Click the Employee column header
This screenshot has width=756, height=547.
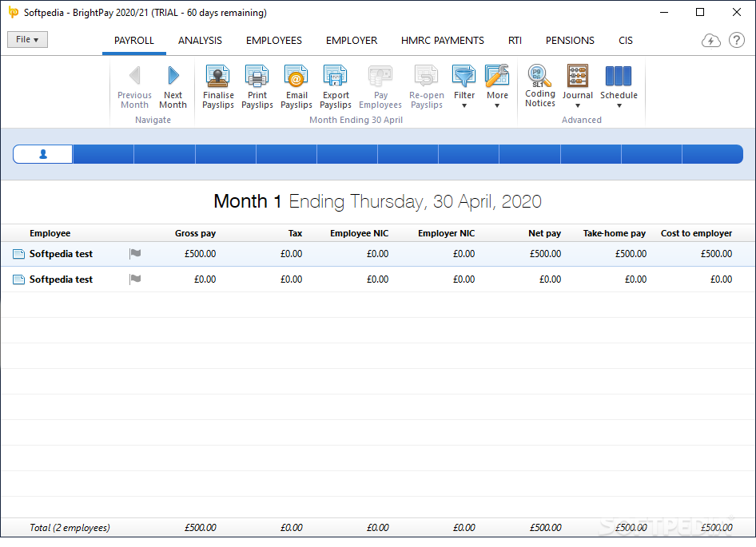click(x=50, y=233)
